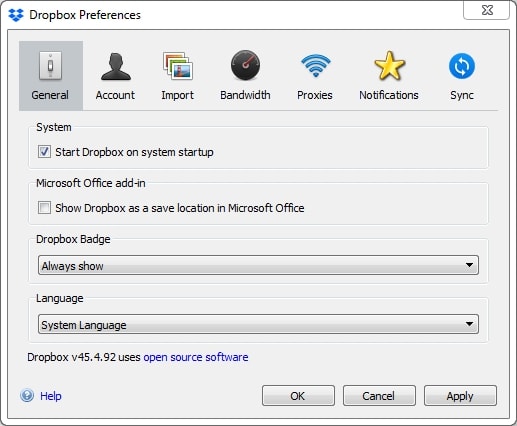Confirm with the OK button
Viewport: 517px width, 426px height.
(298, 396)
